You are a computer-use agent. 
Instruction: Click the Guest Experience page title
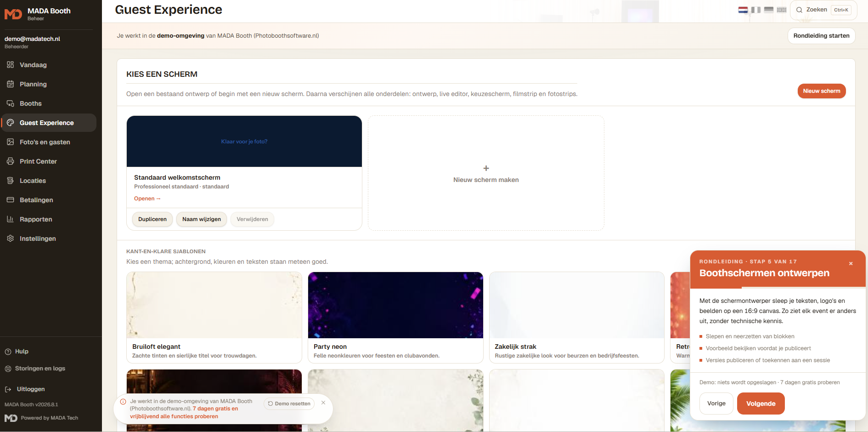click(169, 10)
